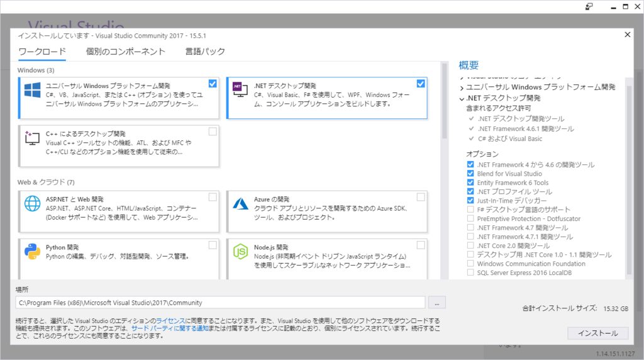Switch to 個別のコンポーネント tab
The image size is (644, 360).
pos(126,52)
